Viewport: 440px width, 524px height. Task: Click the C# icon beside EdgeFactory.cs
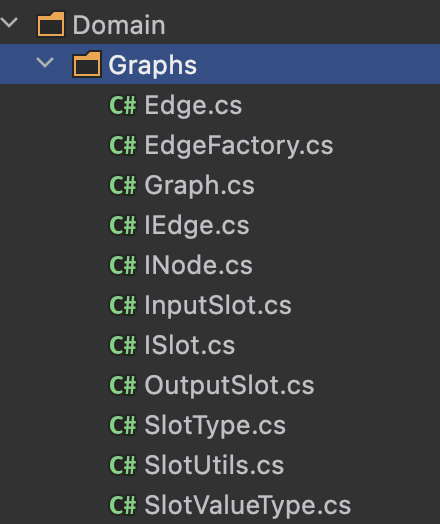[x=123, y=145]
